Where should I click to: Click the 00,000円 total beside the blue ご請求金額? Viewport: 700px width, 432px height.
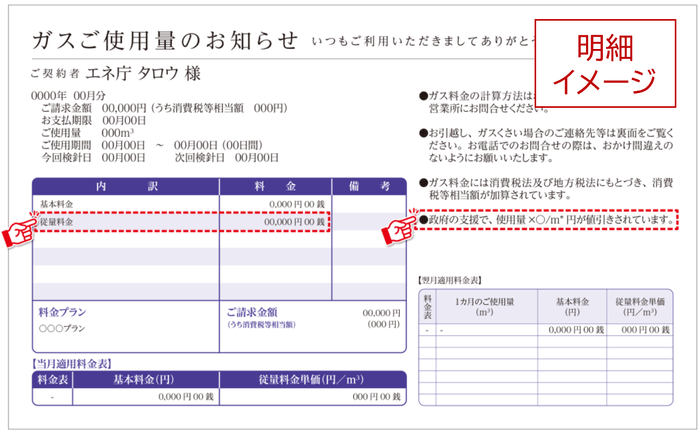coord(381,313)
